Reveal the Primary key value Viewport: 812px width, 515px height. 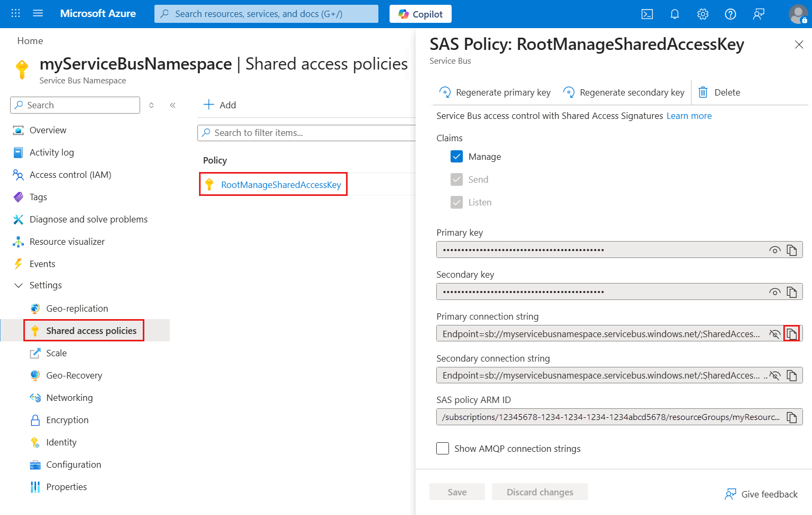[x=775, y=250]
